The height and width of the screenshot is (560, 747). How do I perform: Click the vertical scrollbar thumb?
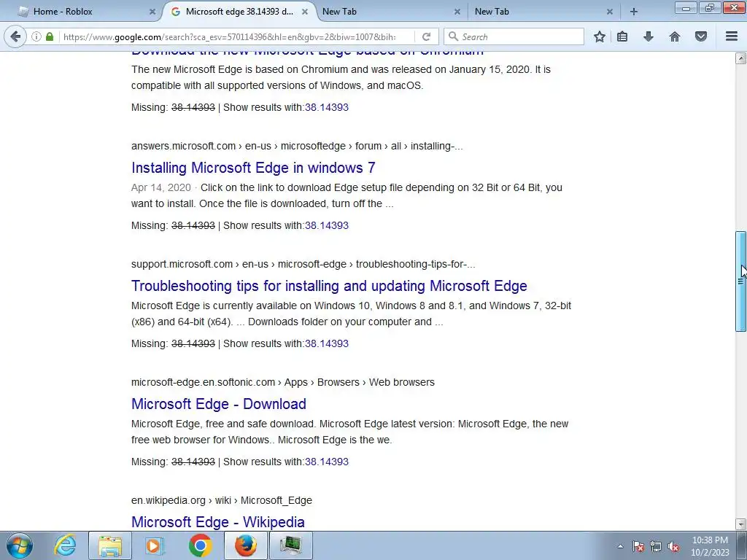coord(740,281)
